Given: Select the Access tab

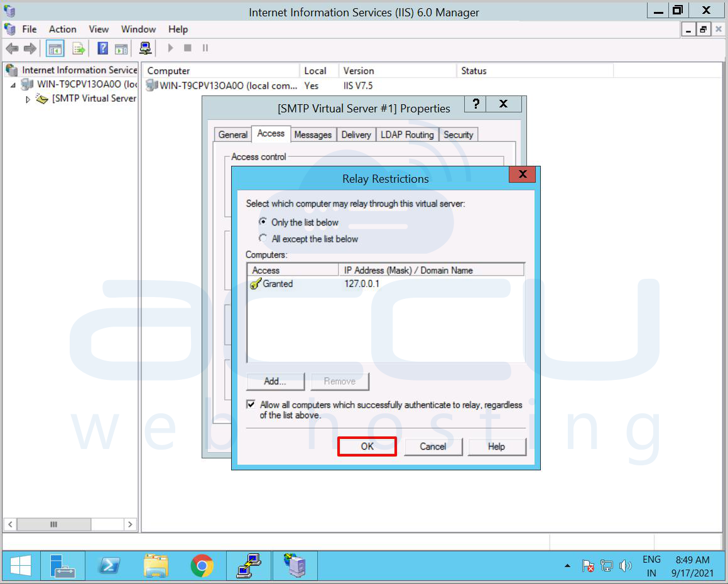Looking at the screenshot, I should click(x=271, y=134).
